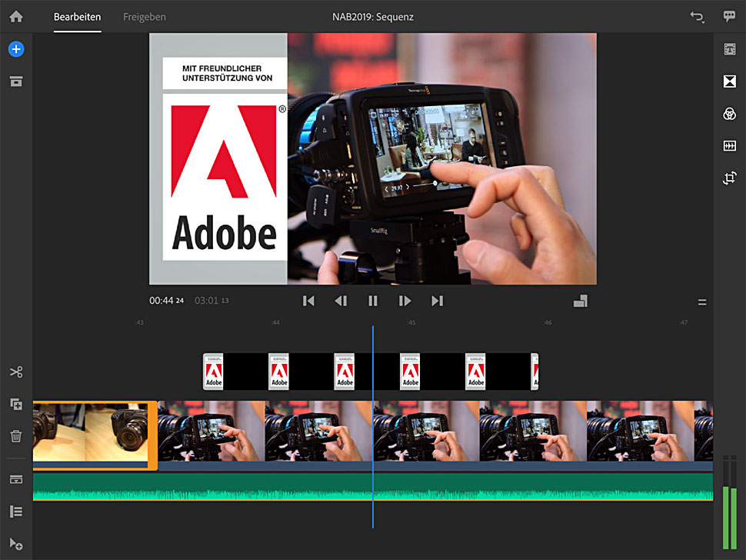Screen dimensions: 746x560
Task: Open the Freigeben tab
Action: pos(144,17)
